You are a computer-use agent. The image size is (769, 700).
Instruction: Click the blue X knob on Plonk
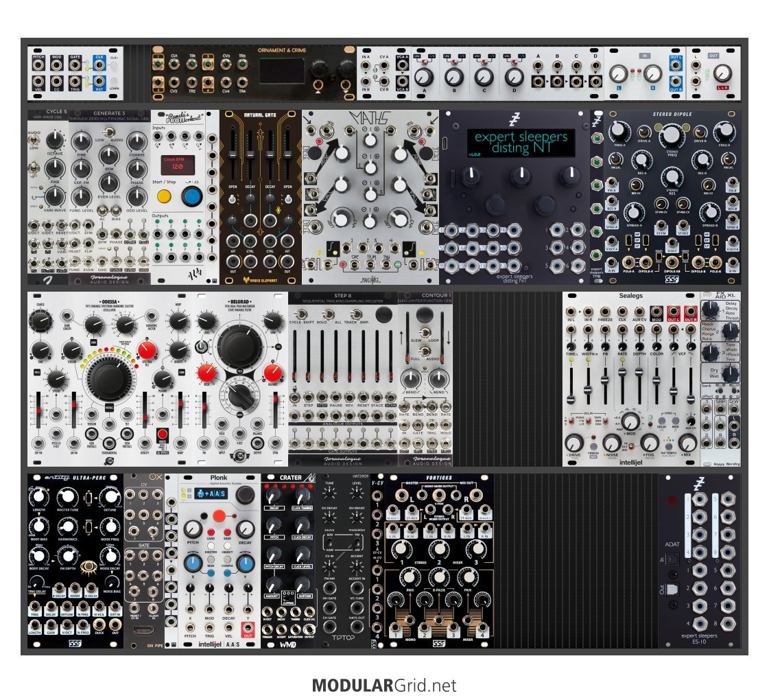[193, 563]
